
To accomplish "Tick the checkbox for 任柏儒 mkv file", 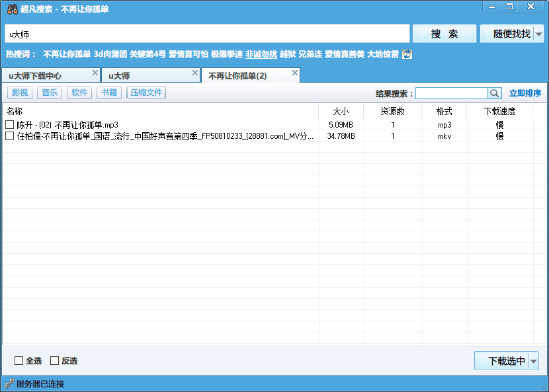I will [x=10, y=136].
